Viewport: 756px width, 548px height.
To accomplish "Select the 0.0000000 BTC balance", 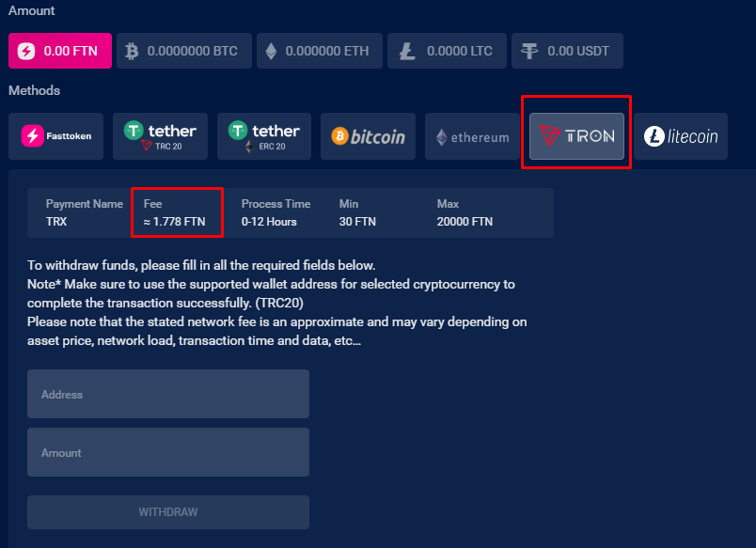I will click(184, 51).
